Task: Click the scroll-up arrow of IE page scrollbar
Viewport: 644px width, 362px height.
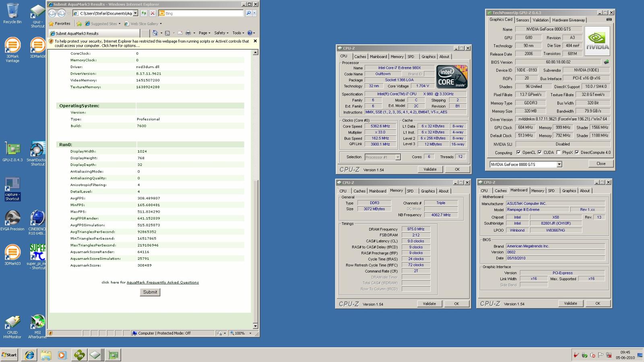Action: point(255,53)
